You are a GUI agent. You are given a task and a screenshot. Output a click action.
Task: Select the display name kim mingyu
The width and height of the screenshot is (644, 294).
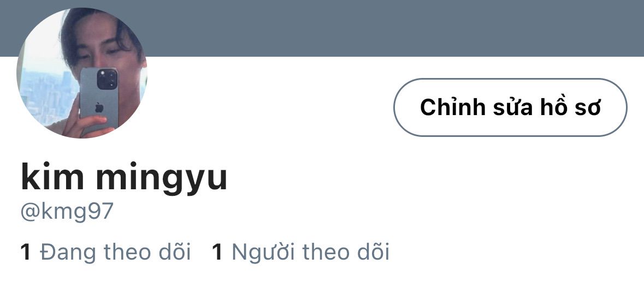click(x=124, y=178)
